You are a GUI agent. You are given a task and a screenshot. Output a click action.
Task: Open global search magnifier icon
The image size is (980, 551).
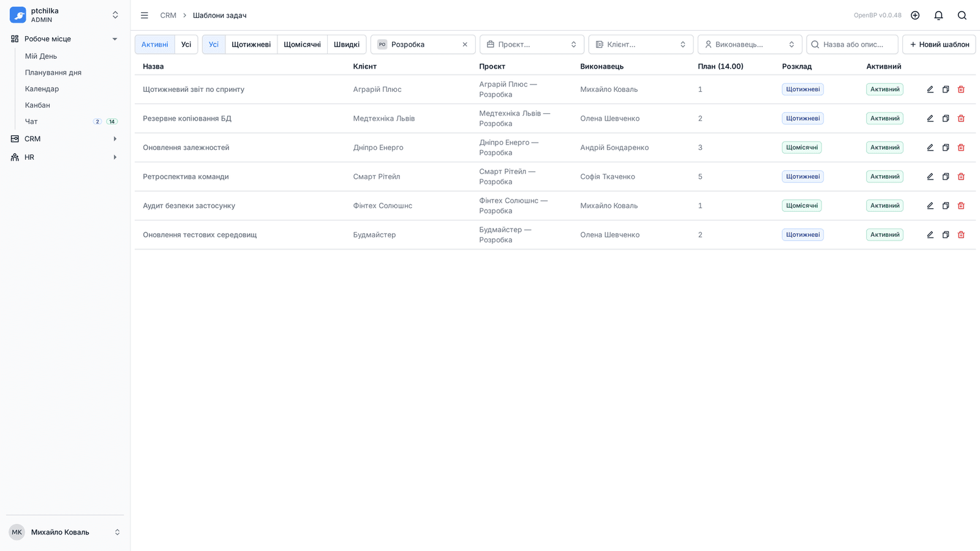pos(962,15)
